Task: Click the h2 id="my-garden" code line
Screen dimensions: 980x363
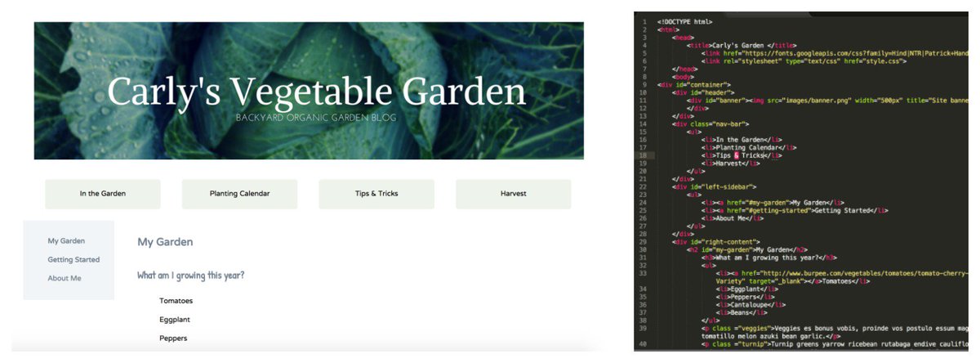Action: pos(747,249)
